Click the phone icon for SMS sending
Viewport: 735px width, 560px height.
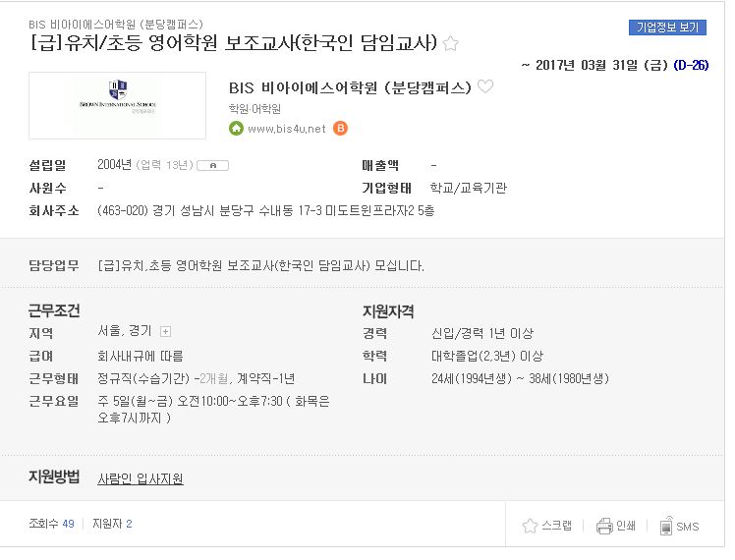click(666, 527)
